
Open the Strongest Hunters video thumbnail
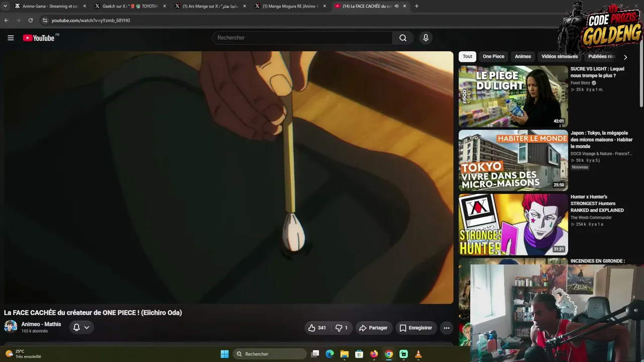(x=513, y=225)
